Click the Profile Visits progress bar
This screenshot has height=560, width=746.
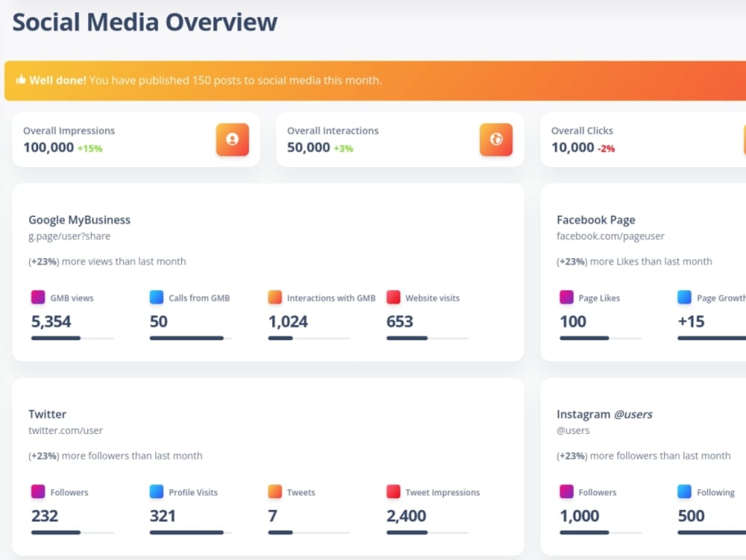(191, 533)
